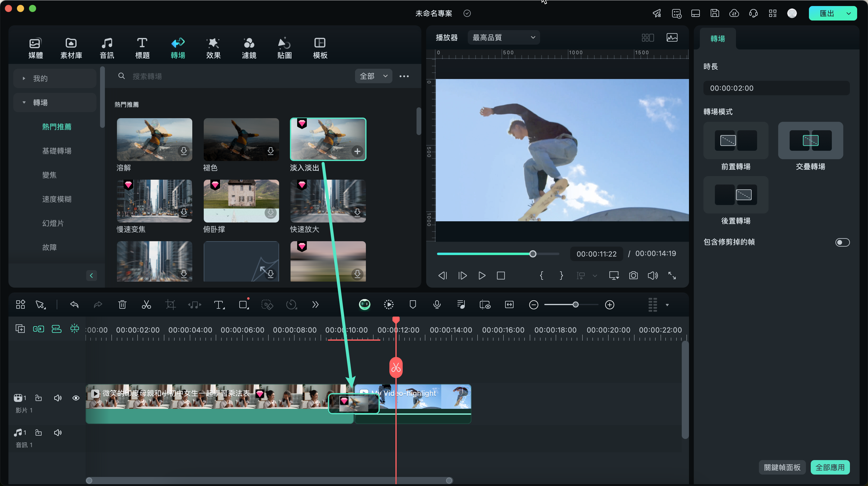Click the preview playback progress handle
The width and height of the screenshot is (868, 486).
(533, 254)
